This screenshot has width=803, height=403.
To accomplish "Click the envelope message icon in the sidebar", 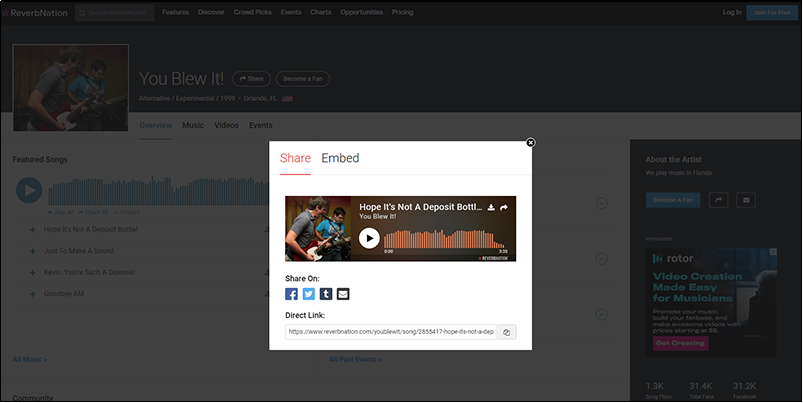I will (746, 200).
